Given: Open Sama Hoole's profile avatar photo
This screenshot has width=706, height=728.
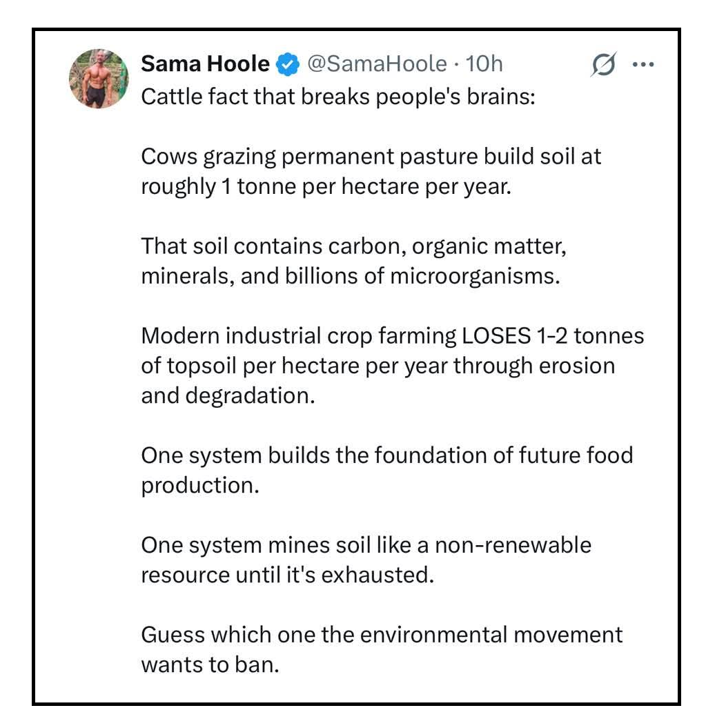Looking at the screenshot, I should [x=99, y=79].
